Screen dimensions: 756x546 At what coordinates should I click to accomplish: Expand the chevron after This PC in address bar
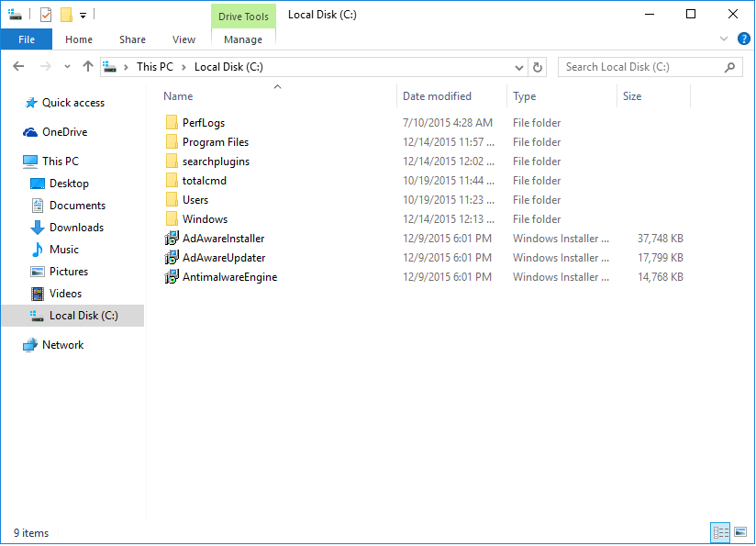(183, 67)
